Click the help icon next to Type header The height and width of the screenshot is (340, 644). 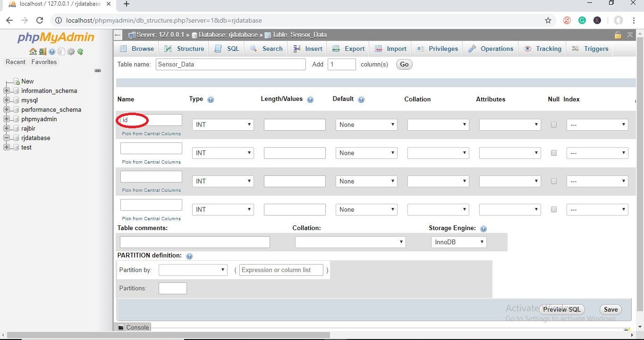coord(211,99)
